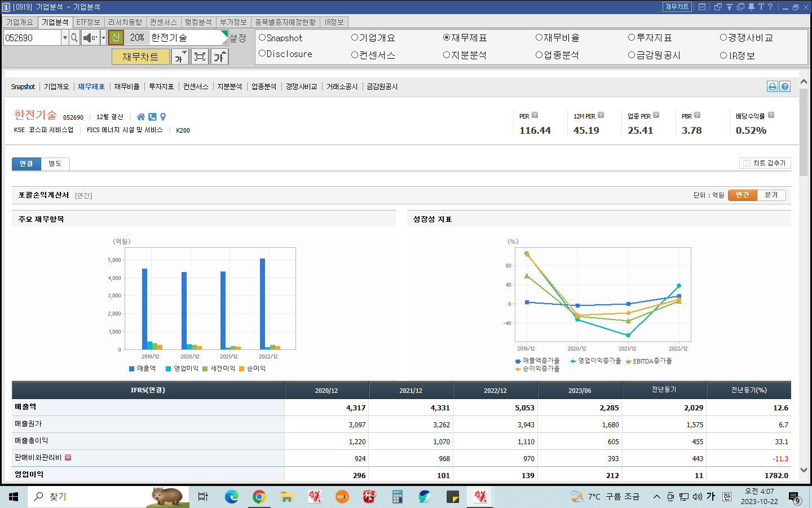812x508 pixels.
Task: Select the 기업개요 radio button
Action: pyautogui.click(x=355, y=37)
